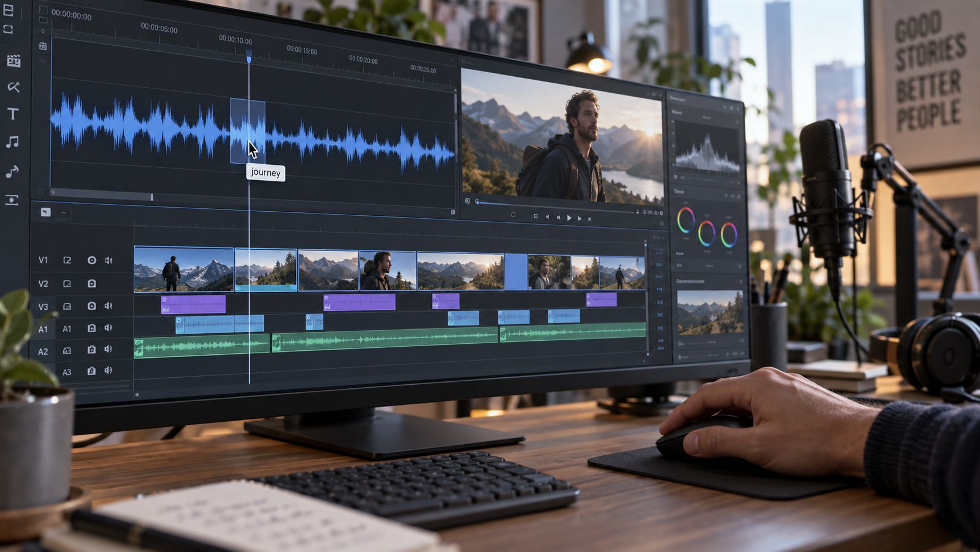Step back one frame in preview
Screen dimensions: 980x552
click(558, 217)
